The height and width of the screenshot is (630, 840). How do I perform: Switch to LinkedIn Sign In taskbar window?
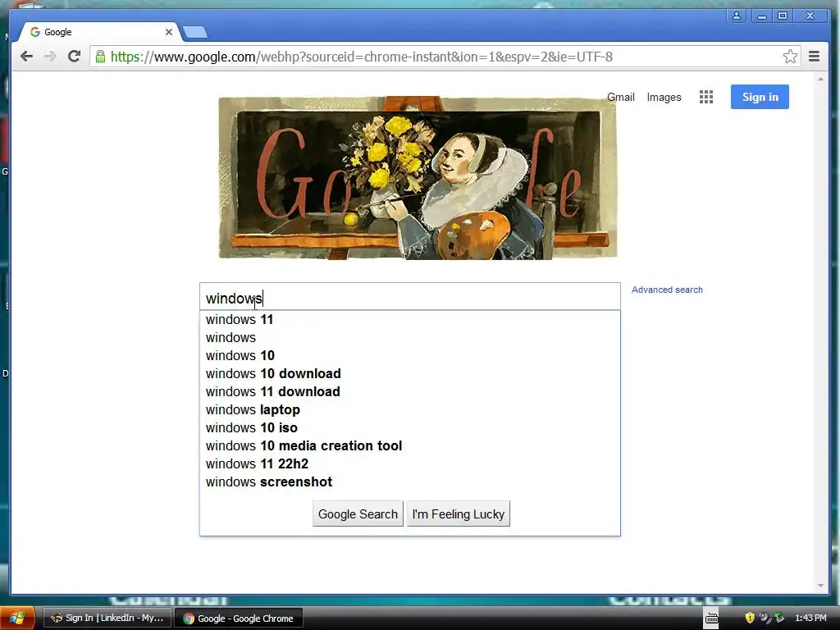(107, 619)
